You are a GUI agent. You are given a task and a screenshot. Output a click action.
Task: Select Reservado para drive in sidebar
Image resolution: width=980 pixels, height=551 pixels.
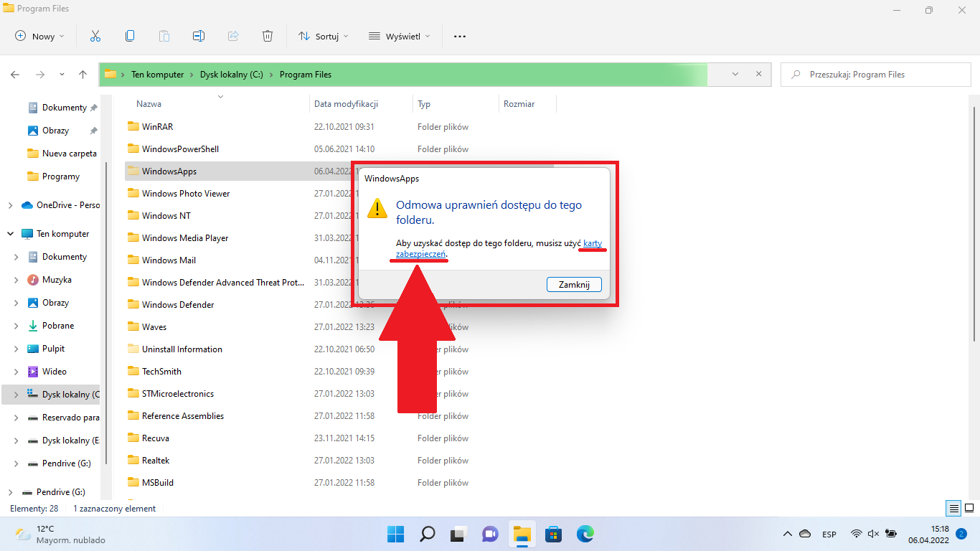pyautogui.click(x=63, y=418)
